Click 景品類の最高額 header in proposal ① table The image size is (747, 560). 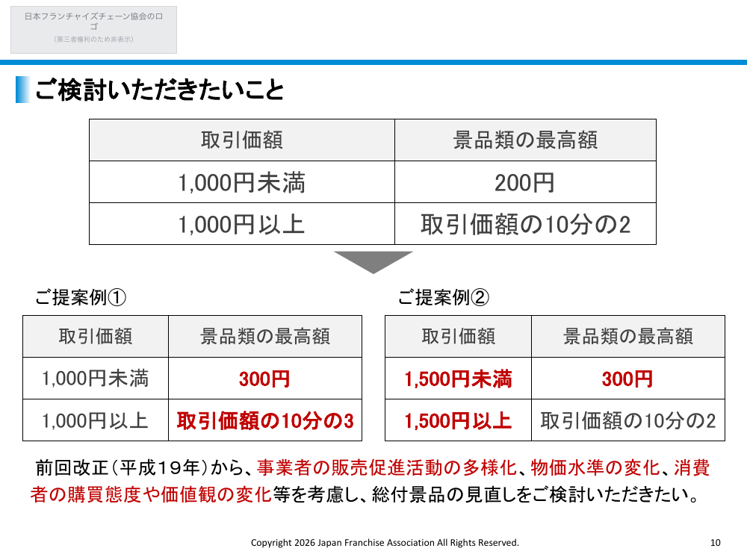(x=265, y=336)
